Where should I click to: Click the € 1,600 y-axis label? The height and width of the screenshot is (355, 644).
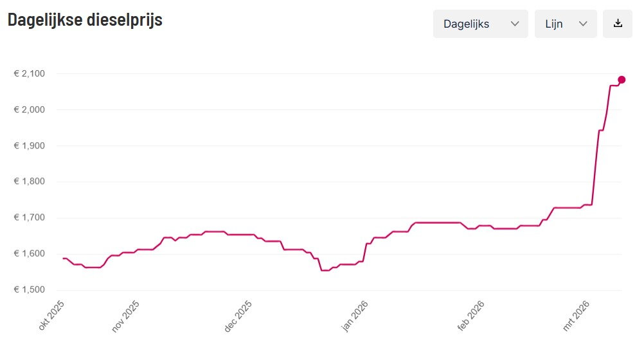(29, 253)
